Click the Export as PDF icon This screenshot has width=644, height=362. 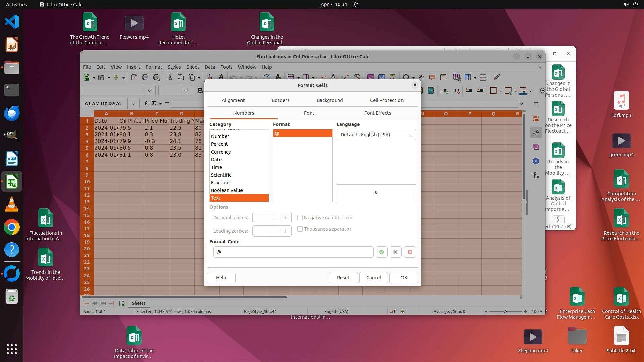(x=134, y=77)
